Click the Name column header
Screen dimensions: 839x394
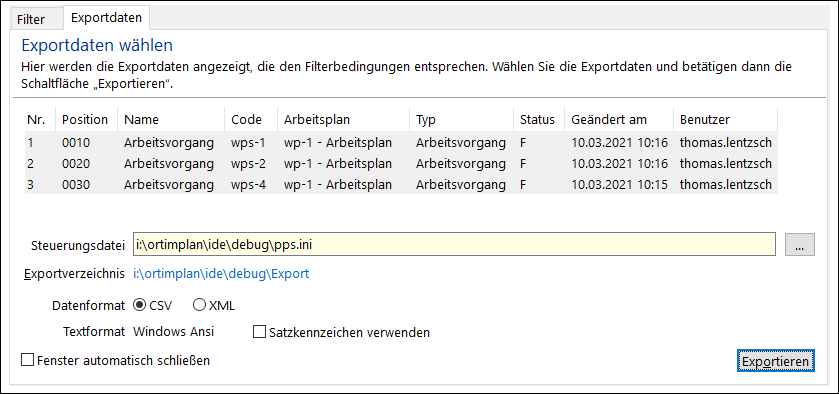[171, 119]
